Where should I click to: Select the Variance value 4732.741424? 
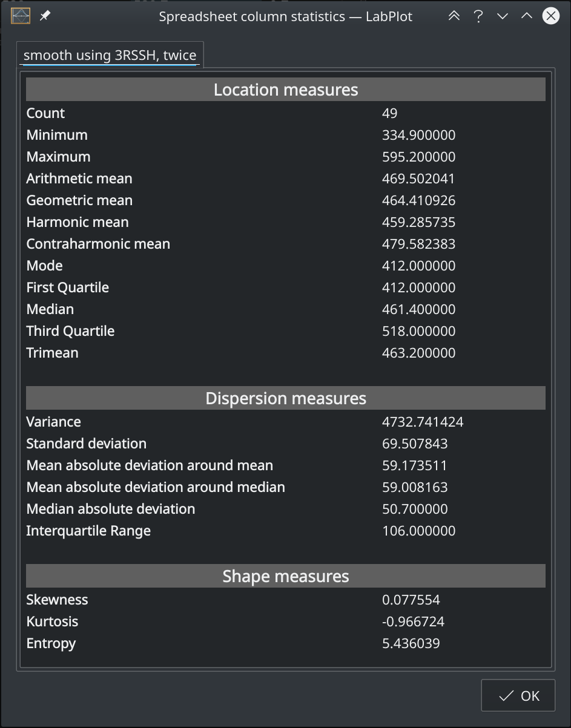(423, 421)
